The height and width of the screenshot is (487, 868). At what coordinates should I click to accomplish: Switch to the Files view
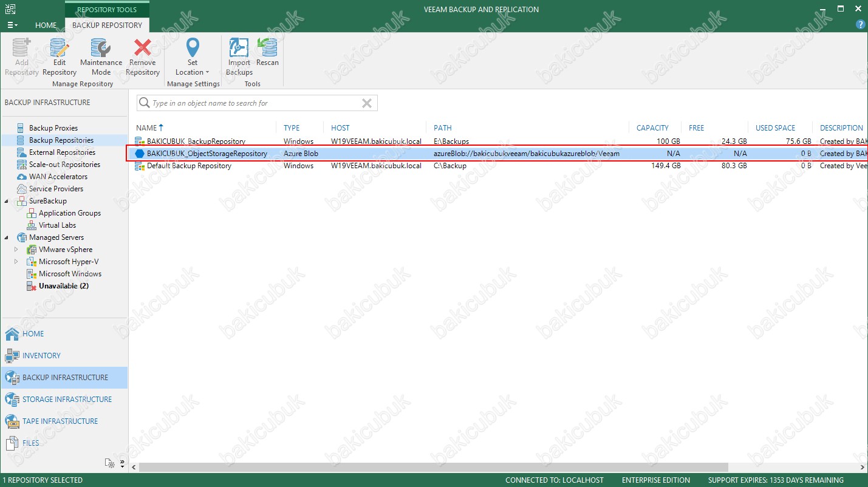pyautogui.click(x=64, y=443)
